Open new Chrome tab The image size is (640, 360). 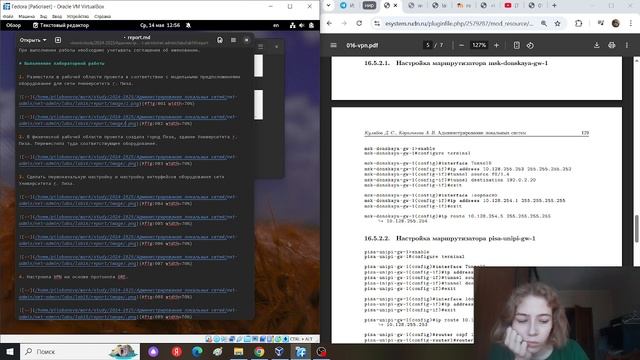tap(554, 5)
